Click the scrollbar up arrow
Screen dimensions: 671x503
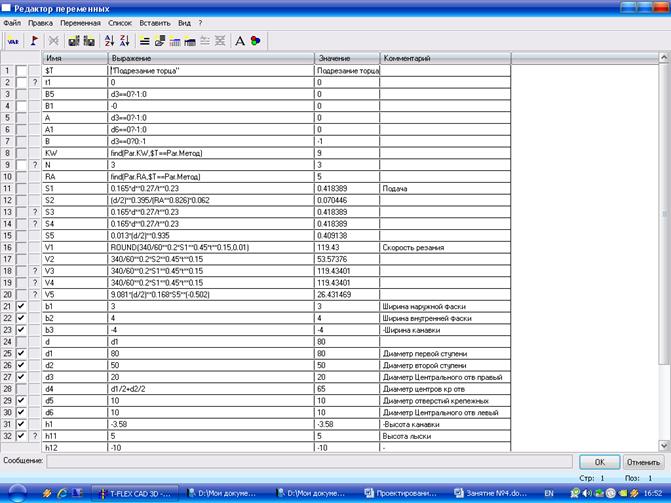pyautogui.click(x=664, y=57)
